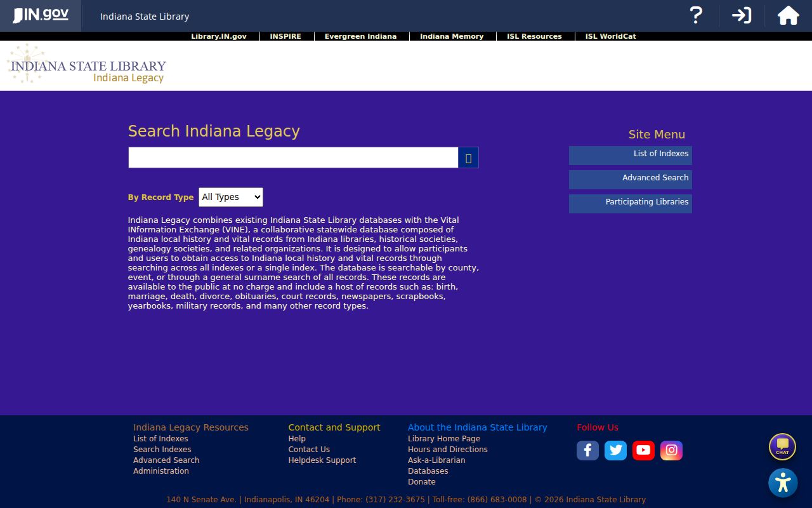
Task: Open the chat bubble icon
Action: (x=782, y=446)
